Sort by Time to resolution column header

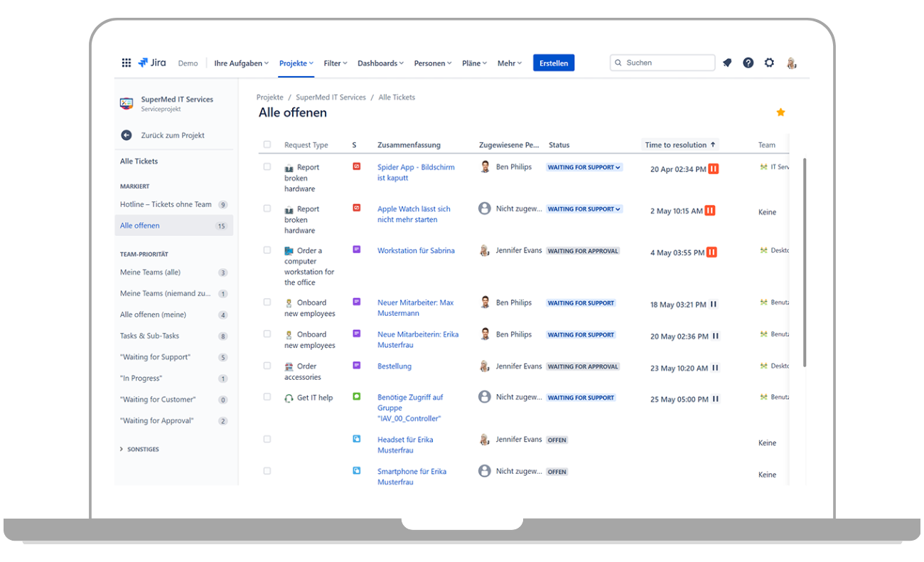click(x=680, y=145)
